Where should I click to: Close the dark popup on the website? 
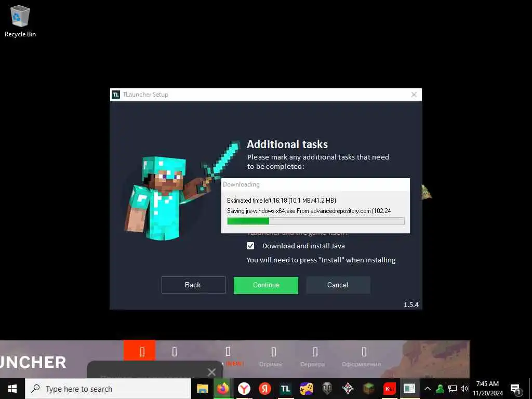[211, 372]
